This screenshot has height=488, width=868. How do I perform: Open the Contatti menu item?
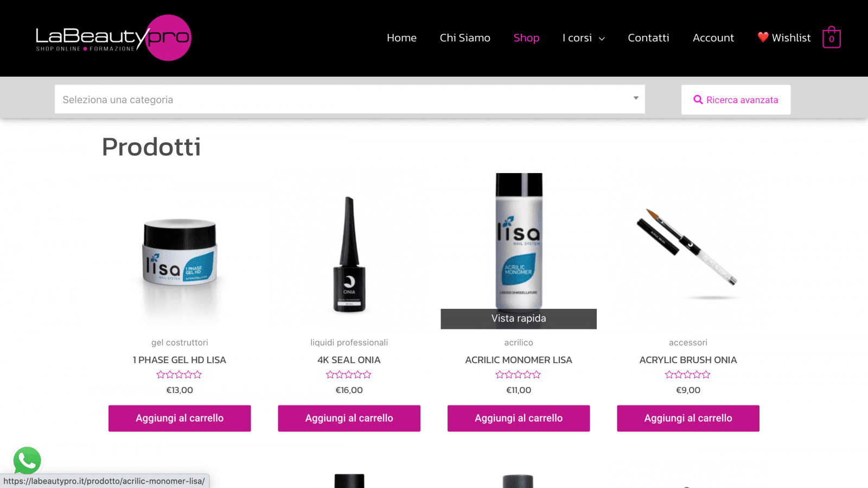point(648,37)
